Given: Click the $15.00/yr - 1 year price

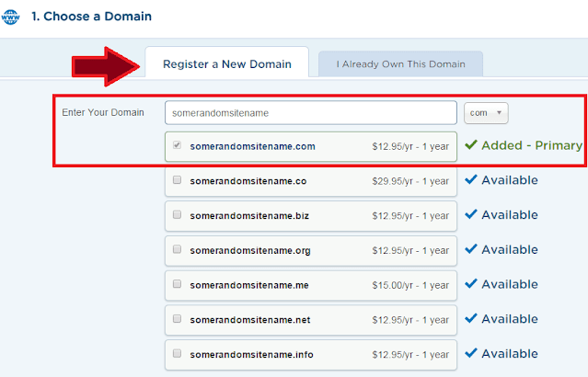Looking at the screenshot, I should [410, 286].
